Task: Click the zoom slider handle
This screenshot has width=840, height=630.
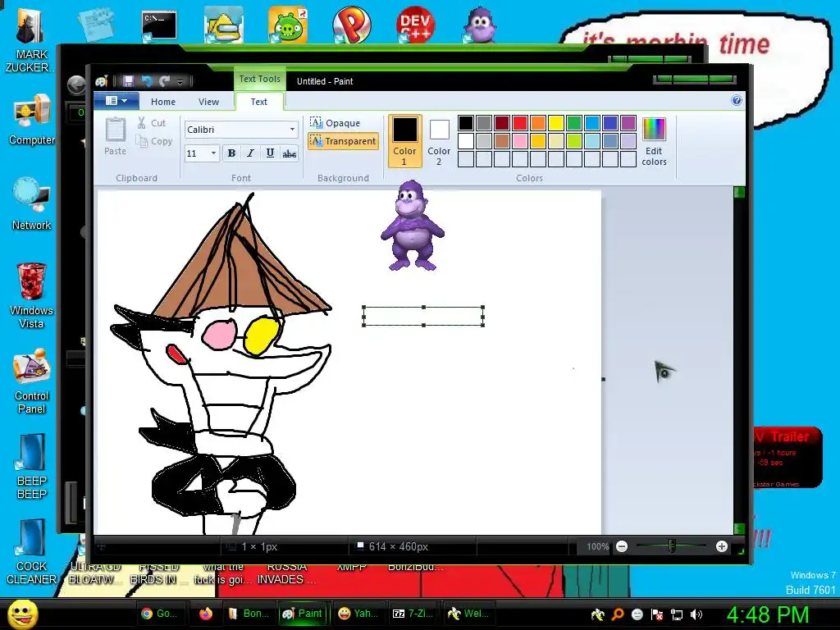Action: point(672,546)
